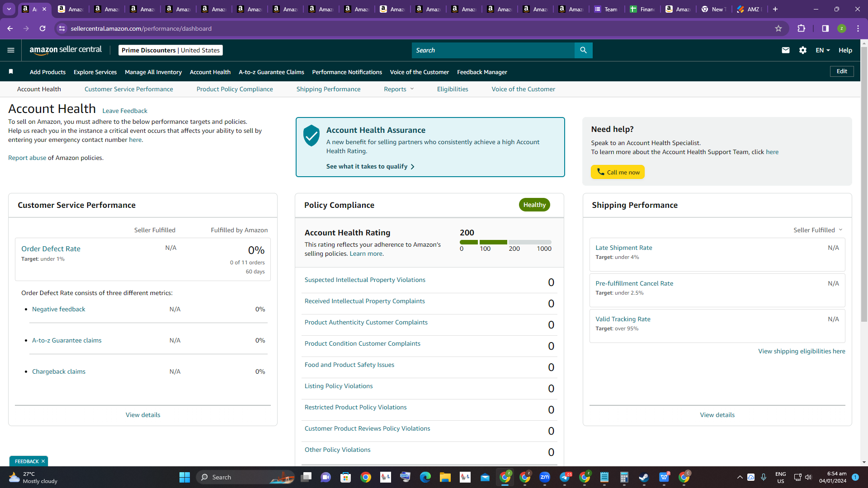Click the amazon seller central logo
Image resolution: width=868 pixels, height=488 pixels.
(66, 50)
